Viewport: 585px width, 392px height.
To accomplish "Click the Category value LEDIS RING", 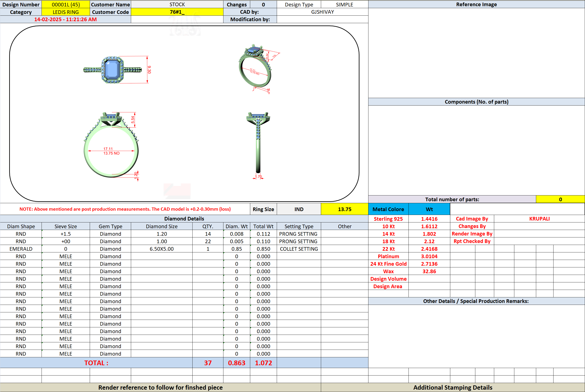I will click(x=66, y=12).
